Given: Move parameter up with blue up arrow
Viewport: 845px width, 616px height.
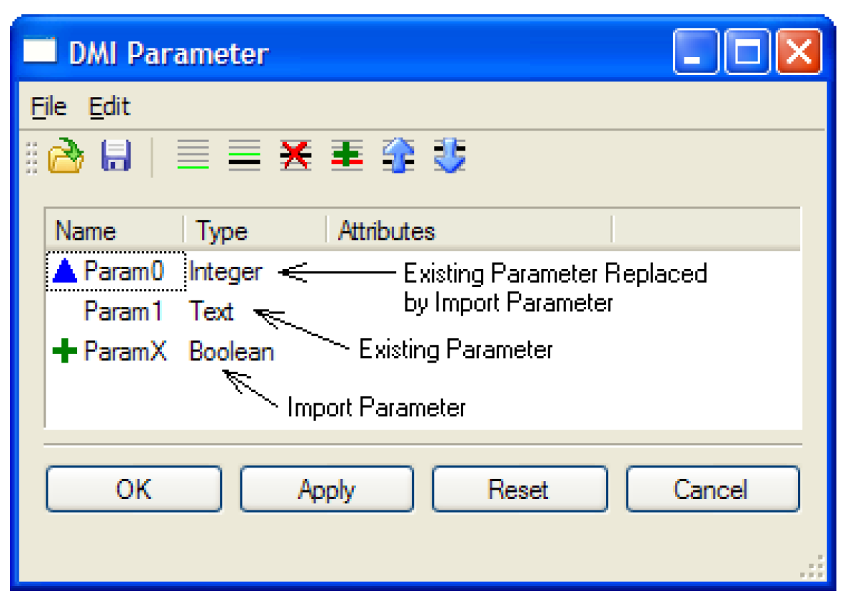Looking at the screenshot, I should coord(398,156).
